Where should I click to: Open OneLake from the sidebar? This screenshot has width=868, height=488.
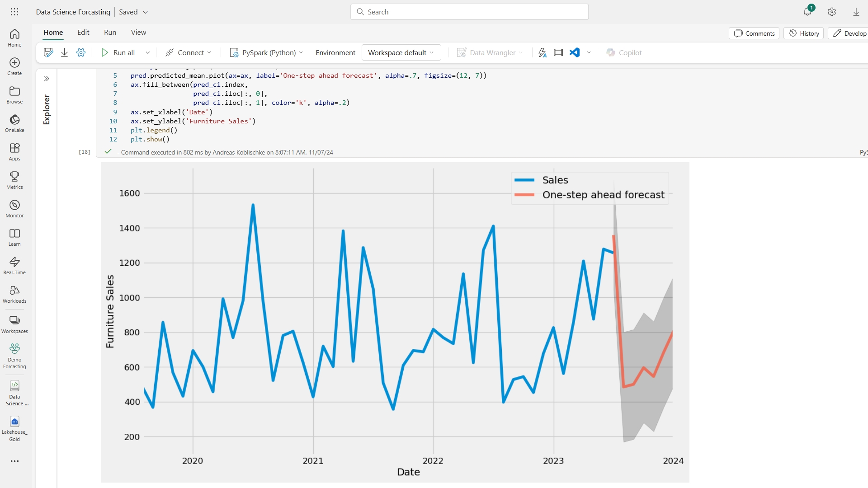[x=14, y=123]
